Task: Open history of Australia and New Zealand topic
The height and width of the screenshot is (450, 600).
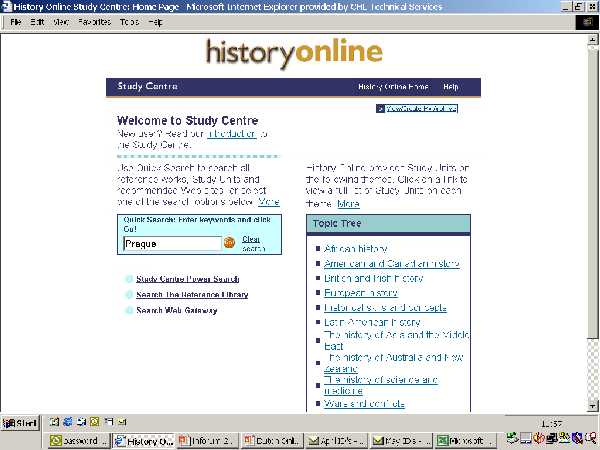Action: point(394,363)
